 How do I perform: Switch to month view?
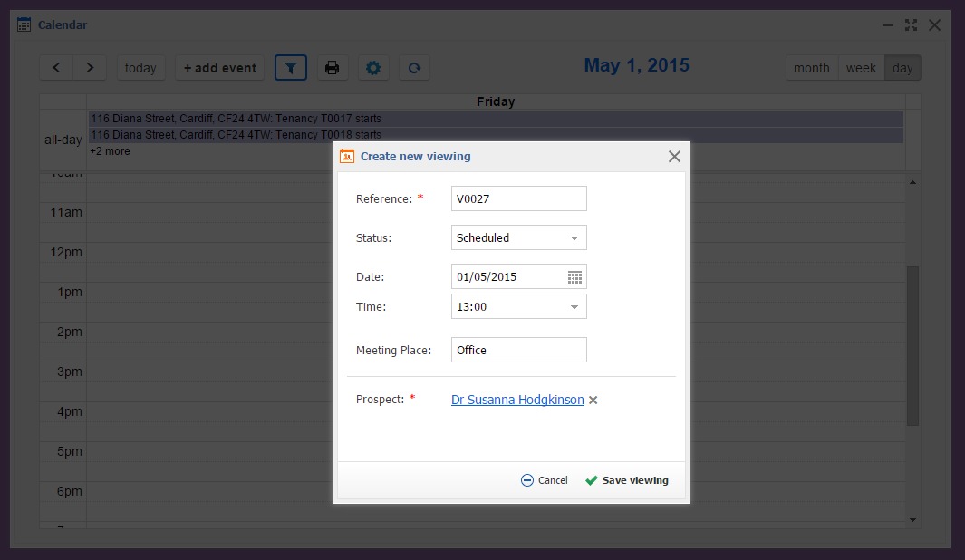(x=811, y=68)
